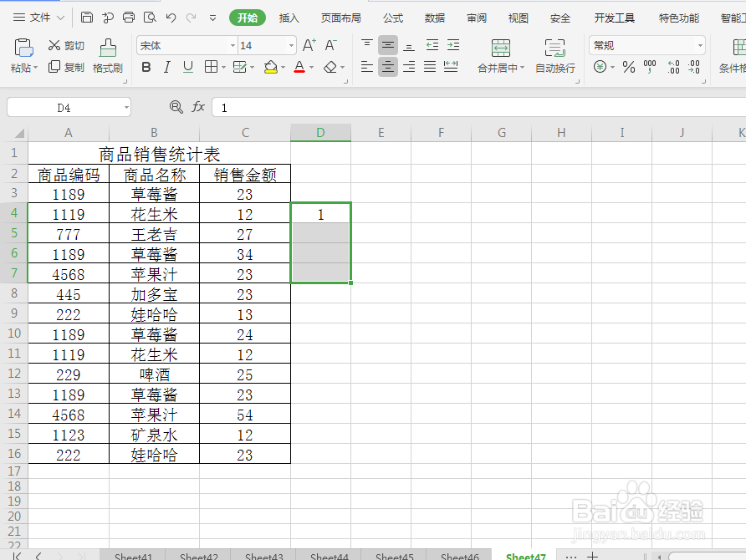This screenshot has width=746, height=560.
Task: Click the Print icon
Action: [129, 18]
